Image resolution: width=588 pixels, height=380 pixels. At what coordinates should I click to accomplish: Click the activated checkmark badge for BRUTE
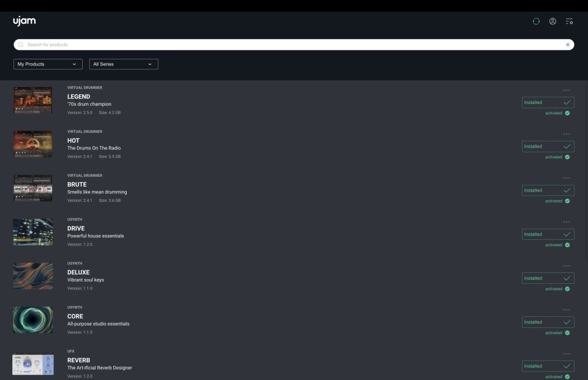tap(567, 201)
